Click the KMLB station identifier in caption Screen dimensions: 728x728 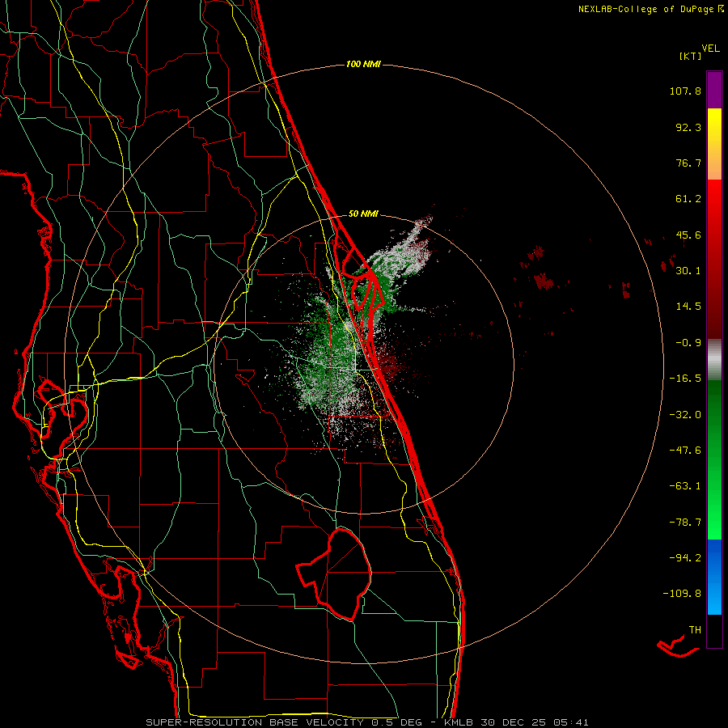click(x=457, y=722)
